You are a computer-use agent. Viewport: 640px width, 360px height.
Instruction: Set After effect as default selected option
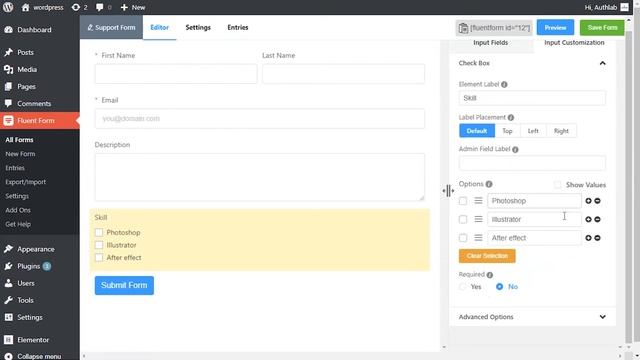[463, 238]
